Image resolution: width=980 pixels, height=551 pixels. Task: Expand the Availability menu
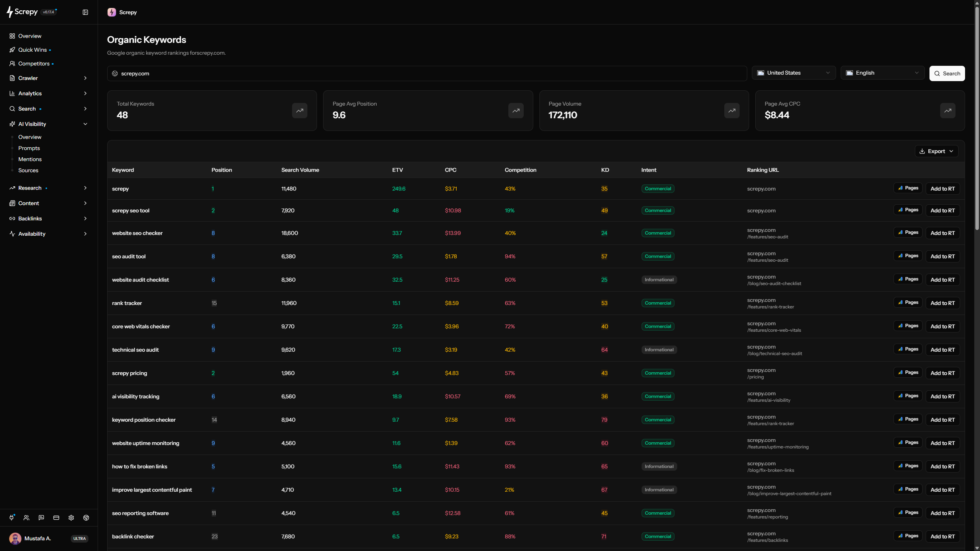click(x=49, y=234)
